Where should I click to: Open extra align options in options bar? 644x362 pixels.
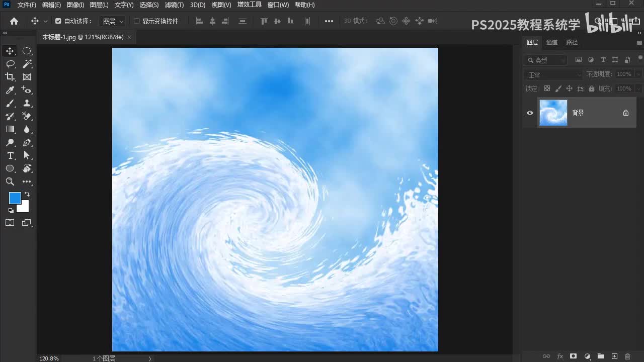point(329,21)
